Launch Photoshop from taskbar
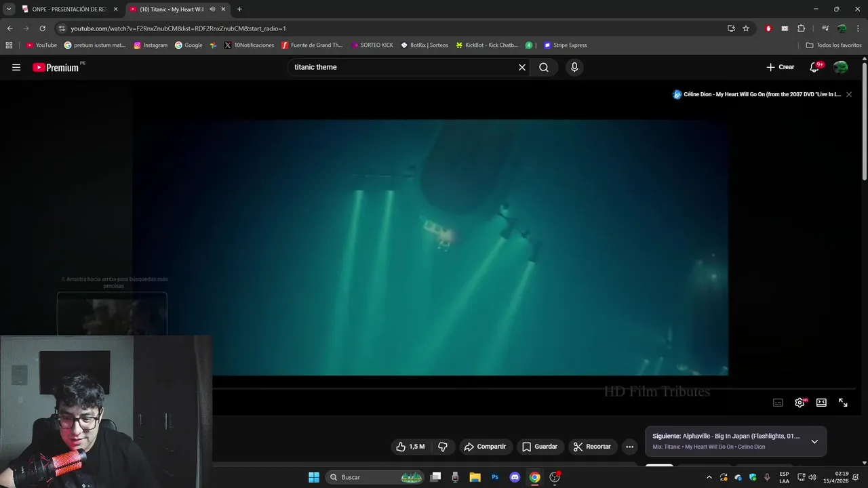 pyautogui.click(x=495, y=477)
